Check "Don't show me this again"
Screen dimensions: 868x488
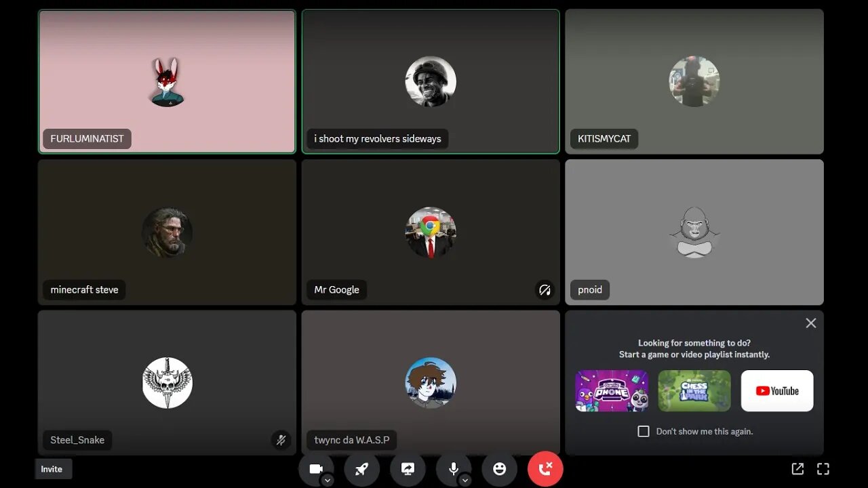click(x=644, y=431)
